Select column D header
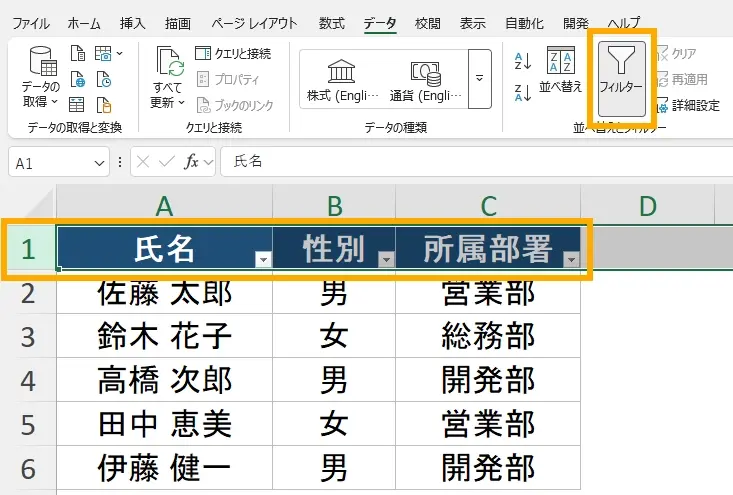This screenshot has height=495, width=733. [648, 205]
